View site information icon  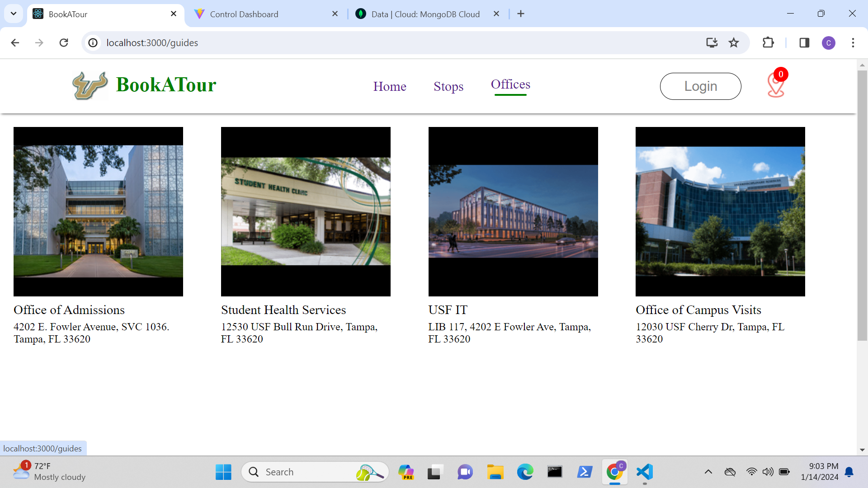pyautogui.click(x=93, y=43)
